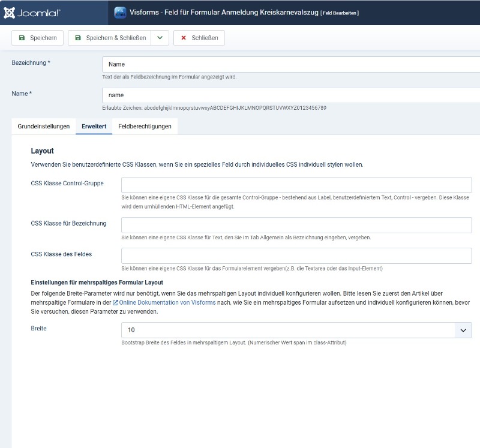Click the 'Bezeichnung *' field label

pyautogui.click(x=31, y=63)
